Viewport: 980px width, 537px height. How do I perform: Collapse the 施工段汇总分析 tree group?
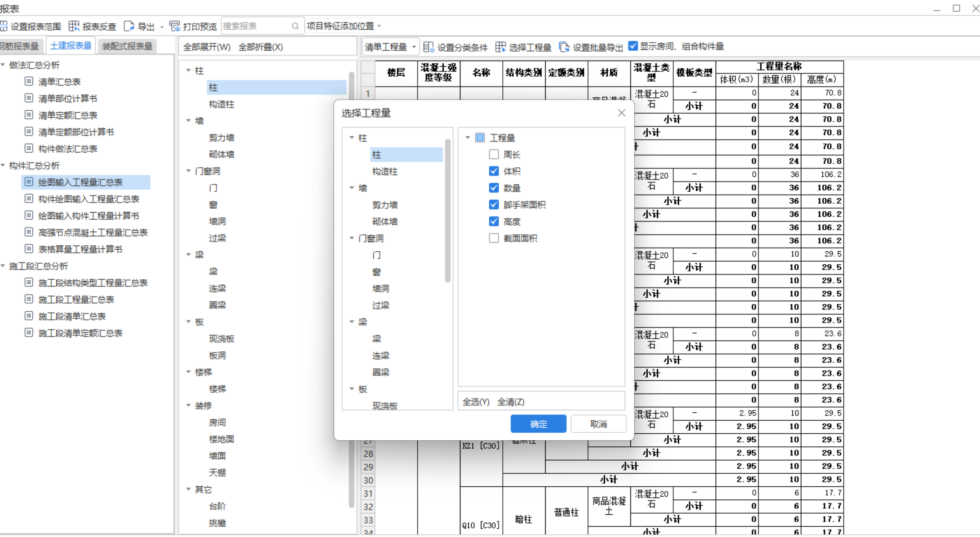click(3, 266)
